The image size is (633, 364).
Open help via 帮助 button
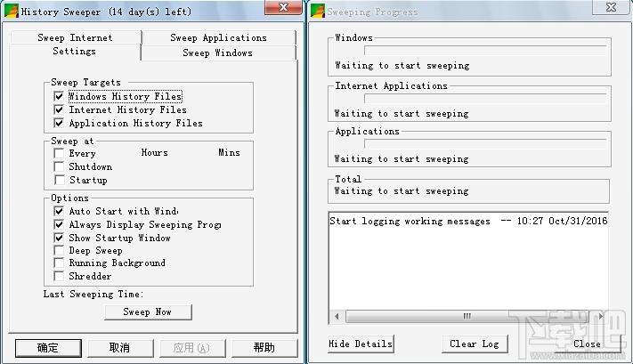click(x=264, y=348)
